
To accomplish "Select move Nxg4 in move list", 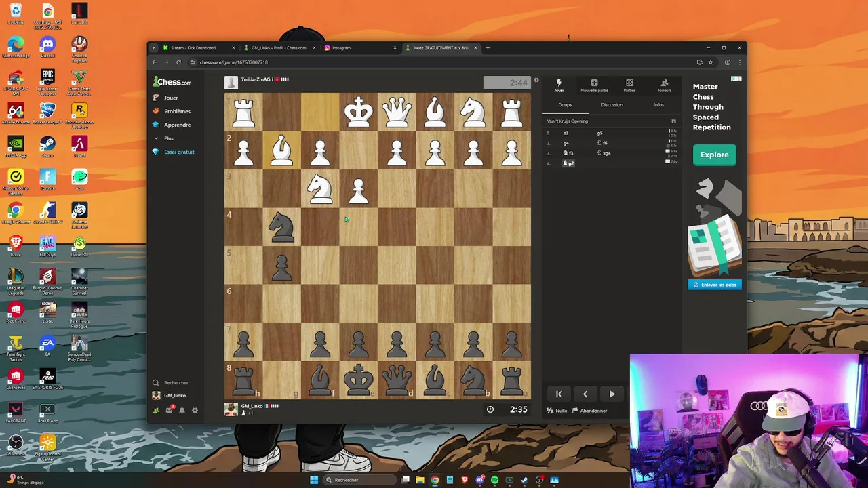I will pyautogui.click(x=604, y=153).
